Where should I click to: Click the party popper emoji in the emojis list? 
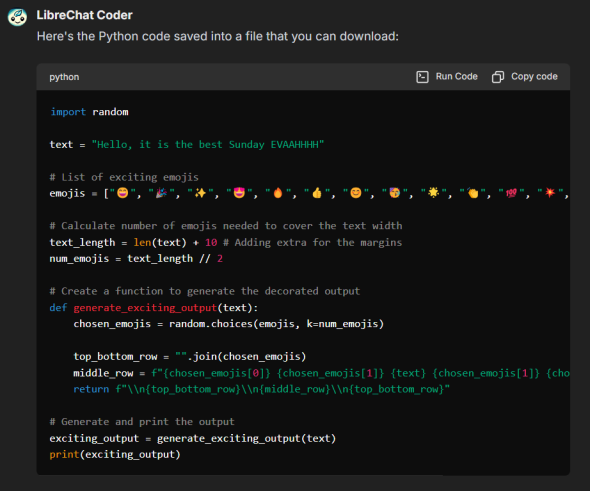coord(161,193)
